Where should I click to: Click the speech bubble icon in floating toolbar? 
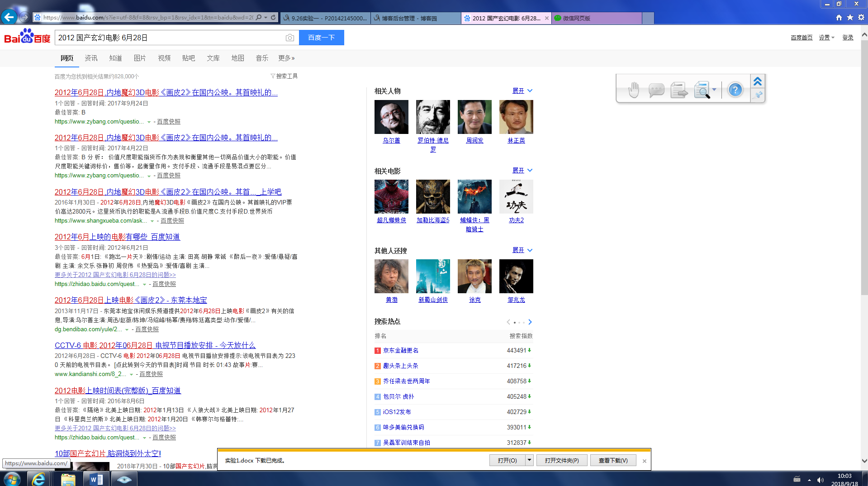click(x=656, y=90)
